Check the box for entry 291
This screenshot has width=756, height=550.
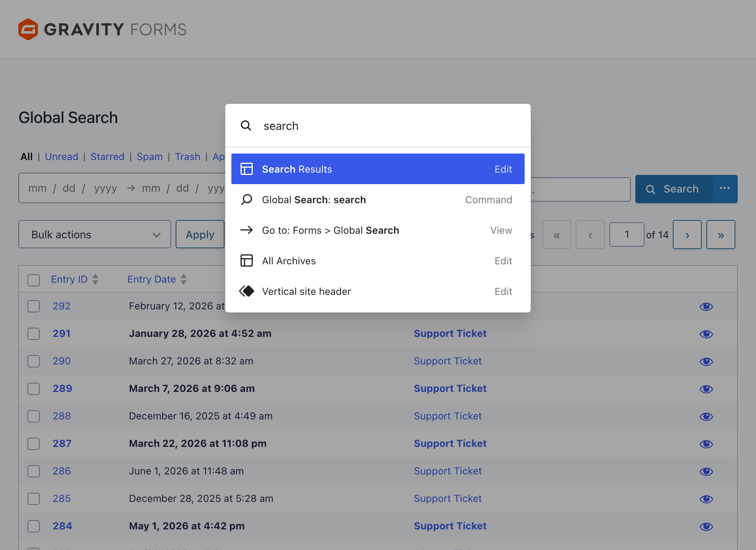coord(34,334)
